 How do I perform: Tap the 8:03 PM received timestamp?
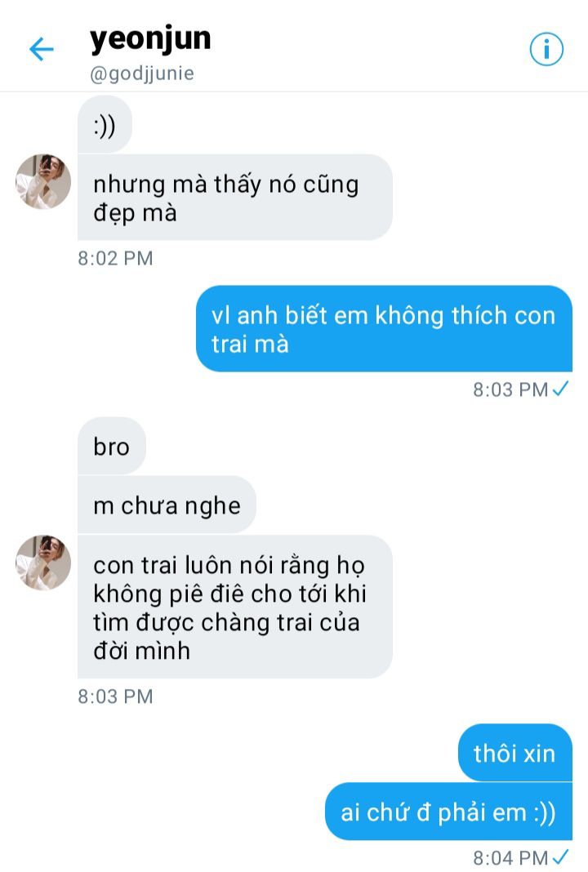tap(115, 696)
